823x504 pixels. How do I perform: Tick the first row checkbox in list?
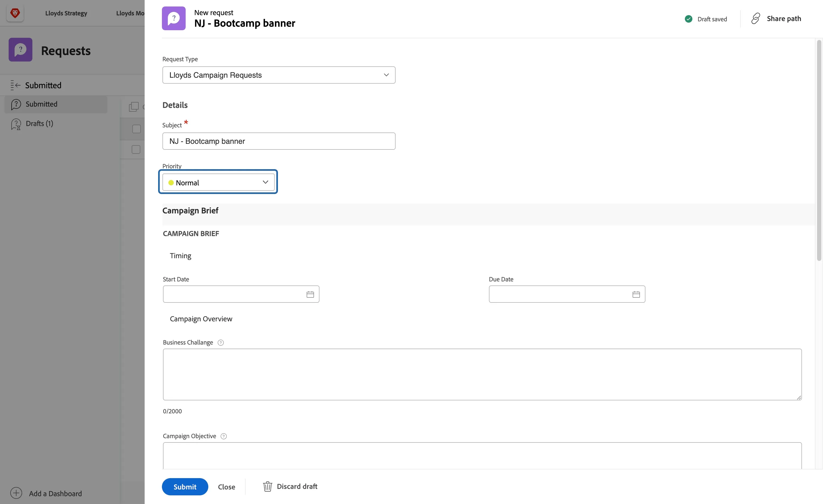pos(136,129)
